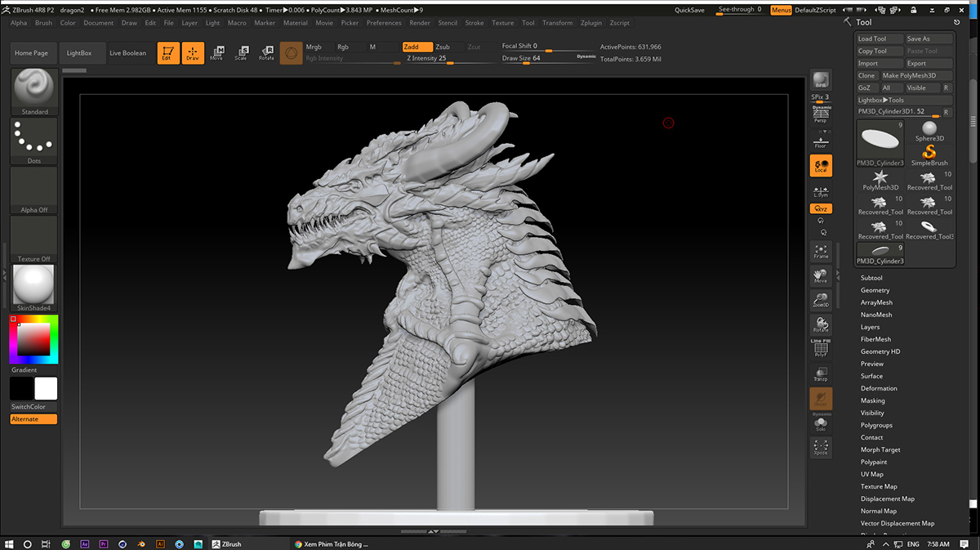
Task: Select the Scale transform mode
Action: pyautogui.click(x=241, y=53)
